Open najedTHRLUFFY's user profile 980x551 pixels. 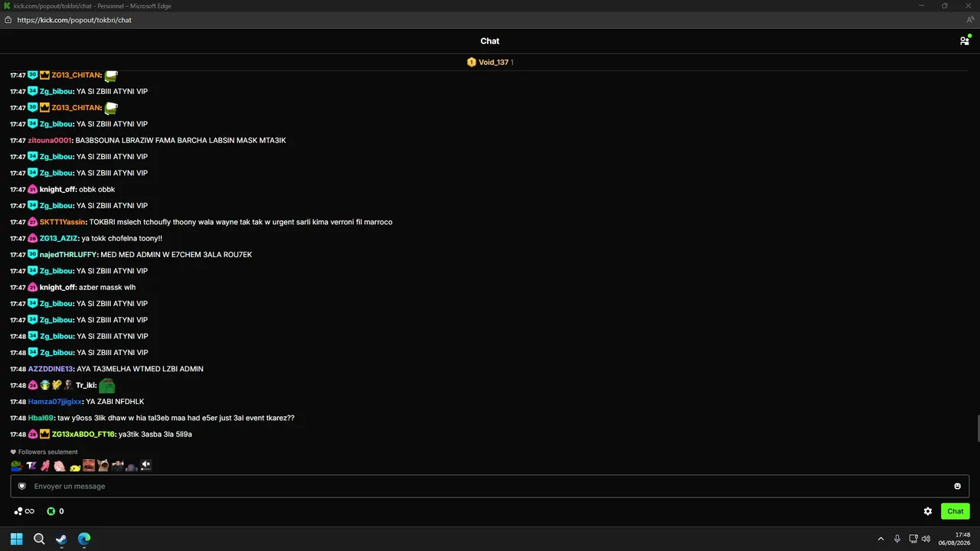[68, 254]
